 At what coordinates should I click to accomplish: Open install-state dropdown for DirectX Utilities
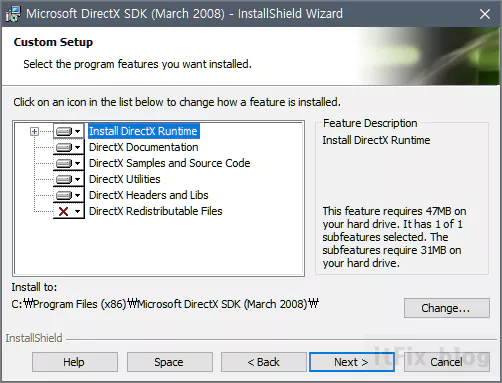coord(69,179)
